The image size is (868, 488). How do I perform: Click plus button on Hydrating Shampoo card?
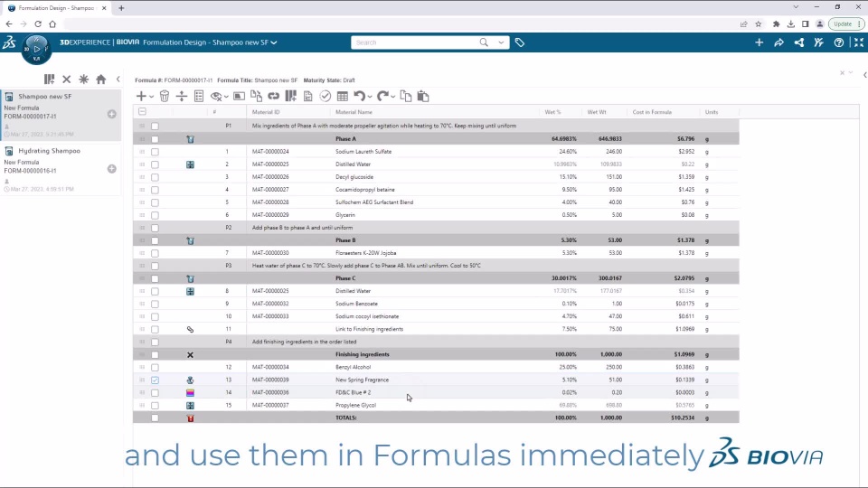pyautogui.click(x=112, y=169)
